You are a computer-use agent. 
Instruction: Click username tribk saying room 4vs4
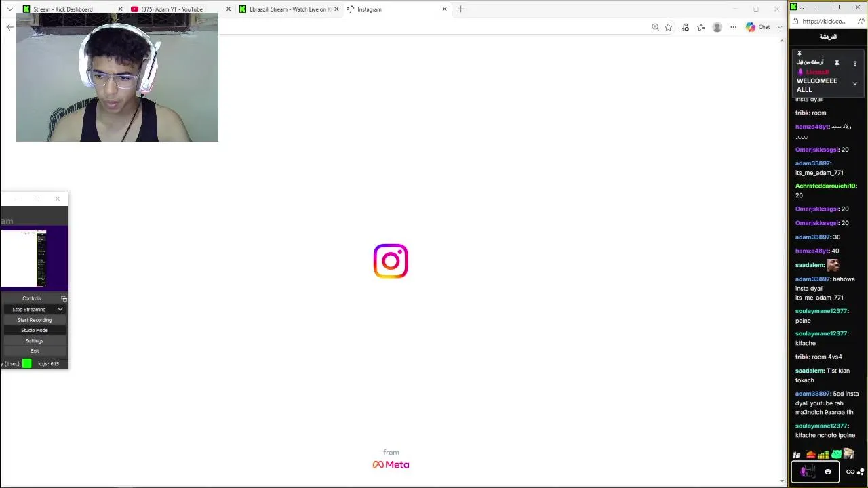802,357
